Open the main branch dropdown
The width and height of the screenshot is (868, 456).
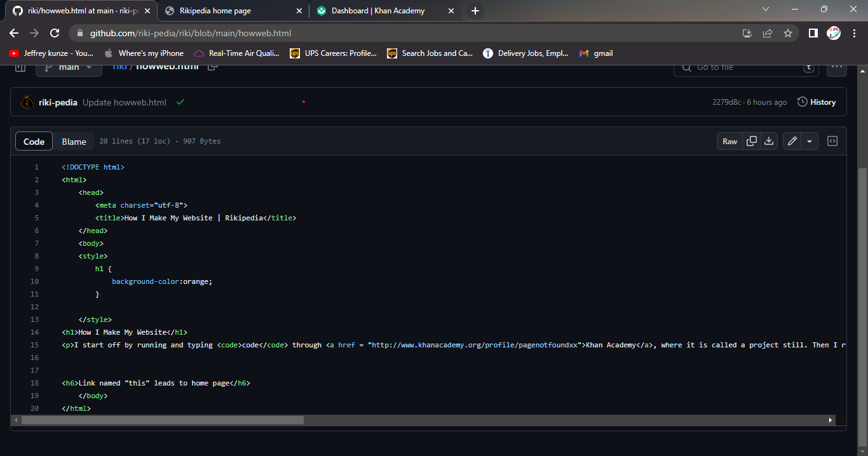(69, 67)
